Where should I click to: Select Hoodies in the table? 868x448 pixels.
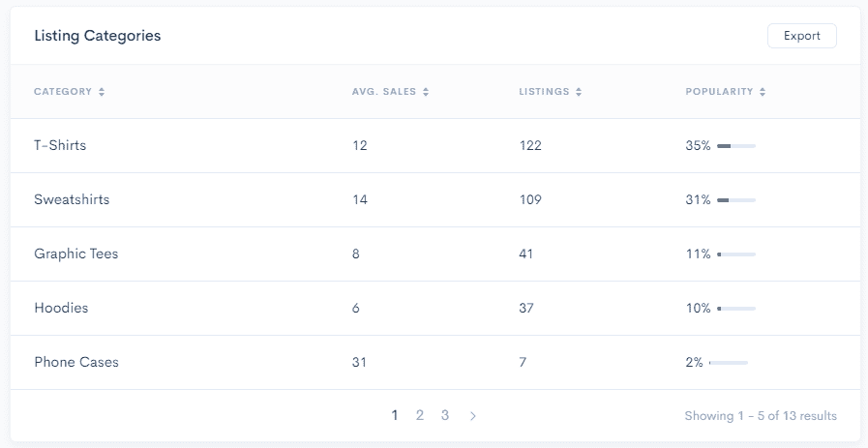435,309
